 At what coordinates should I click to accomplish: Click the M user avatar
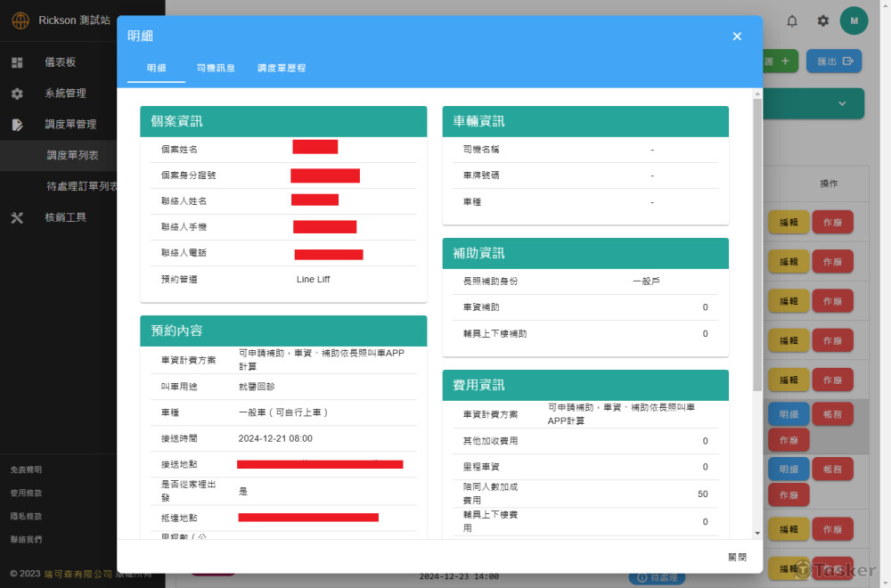pos(854,20)
